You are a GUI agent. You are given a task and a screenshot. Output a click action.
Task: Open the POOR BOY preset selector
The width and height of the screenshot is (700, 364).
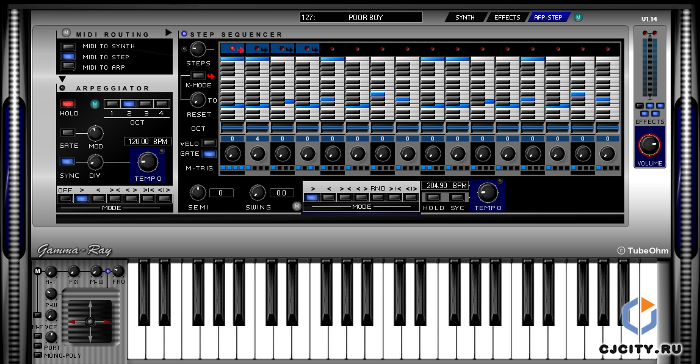pyautogui.click(x=361, y=17)
